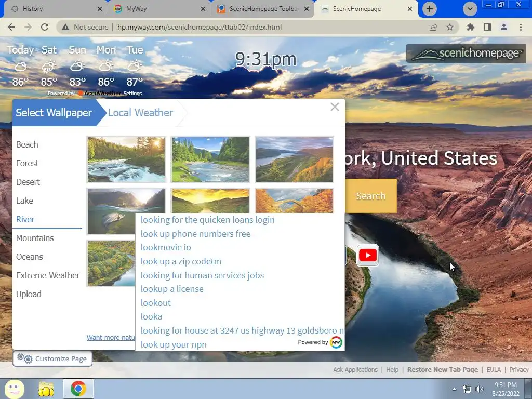Select suggestion 'lookmovie io'
The height and width of the screenshot is (399, 532).
click(x=166, y=247)
